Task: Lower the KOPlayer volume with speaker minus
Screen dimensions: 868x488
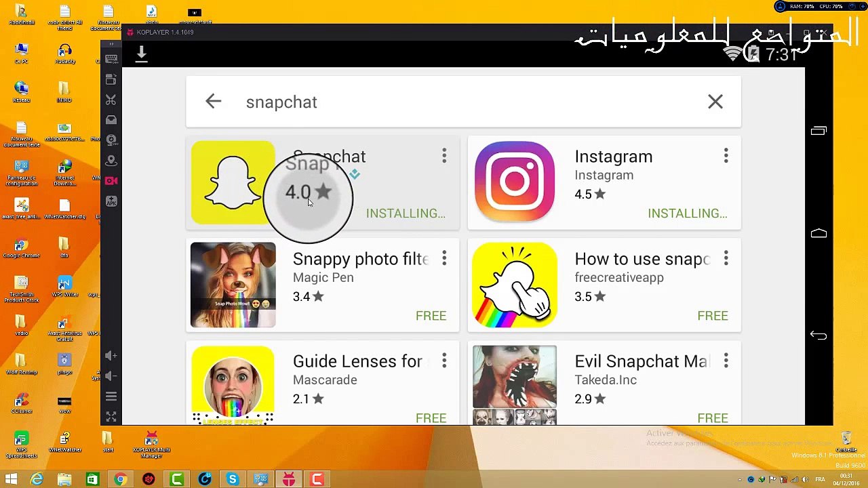Action: click(111, 376)
